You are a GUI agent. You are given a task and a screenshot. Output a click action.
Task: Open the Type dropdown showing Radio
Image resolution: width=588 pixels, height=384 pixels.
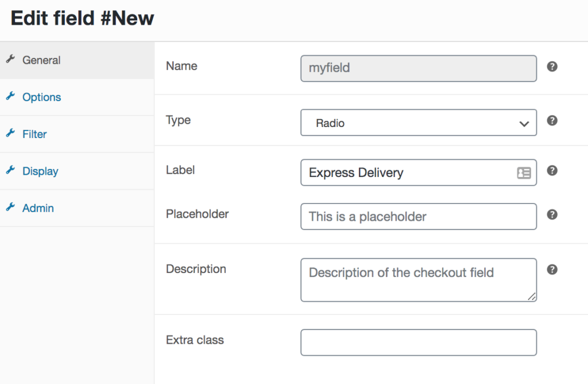pos(419,123)
